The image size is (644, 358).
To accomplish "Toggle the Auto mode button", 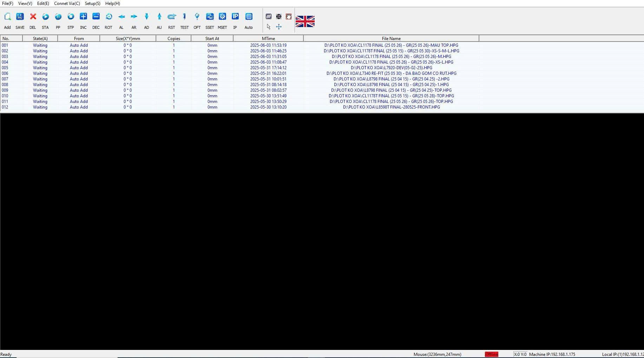I will point(249,17).
